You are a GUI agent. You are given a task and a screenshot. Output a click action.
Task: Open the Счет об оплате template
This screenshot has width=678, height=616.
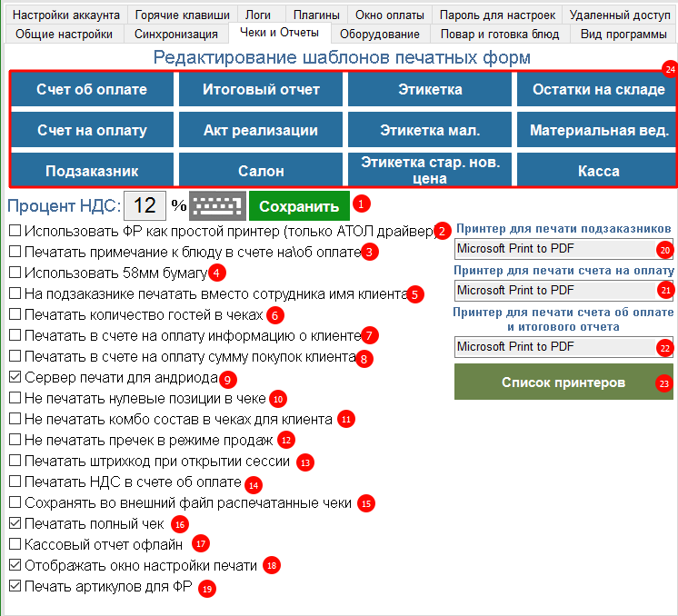92,90
